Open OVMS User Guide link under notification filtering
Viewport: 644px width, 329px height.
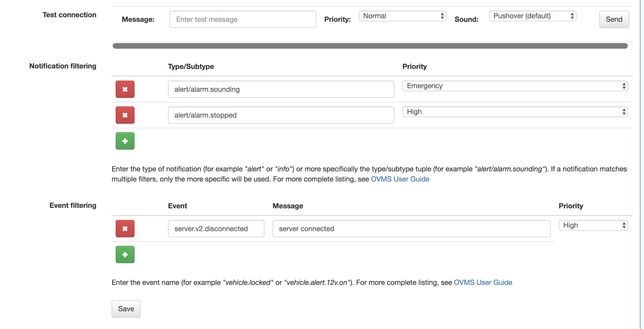tap(400, 179)
